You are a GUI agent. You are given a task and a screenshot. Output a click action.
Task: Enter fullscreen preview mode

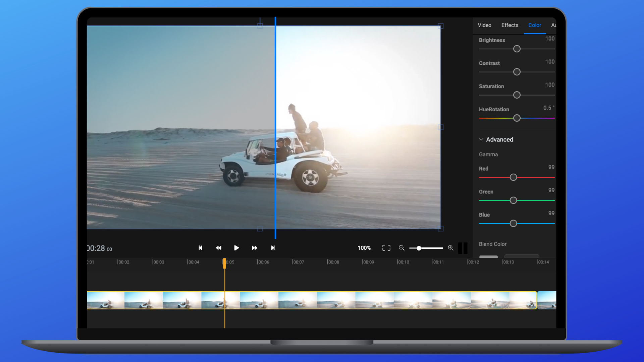point(386,248)
